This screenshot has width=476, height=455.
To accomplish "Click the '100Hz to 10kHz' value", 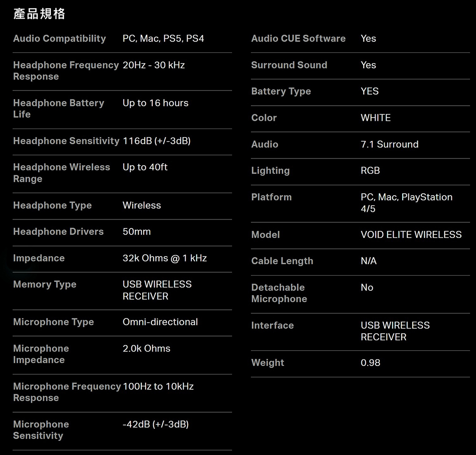I will click(x=158, y=386).
